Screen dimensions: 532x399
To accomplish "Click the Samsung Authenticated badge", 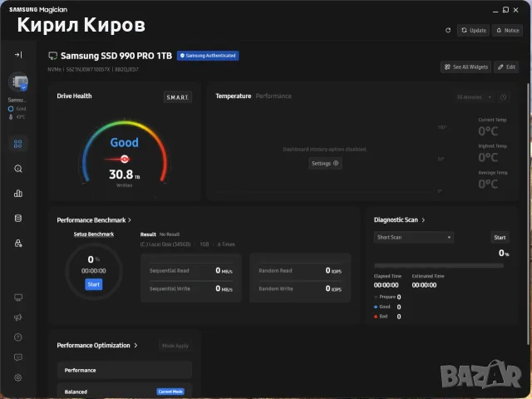I will (x=208, y=56).
